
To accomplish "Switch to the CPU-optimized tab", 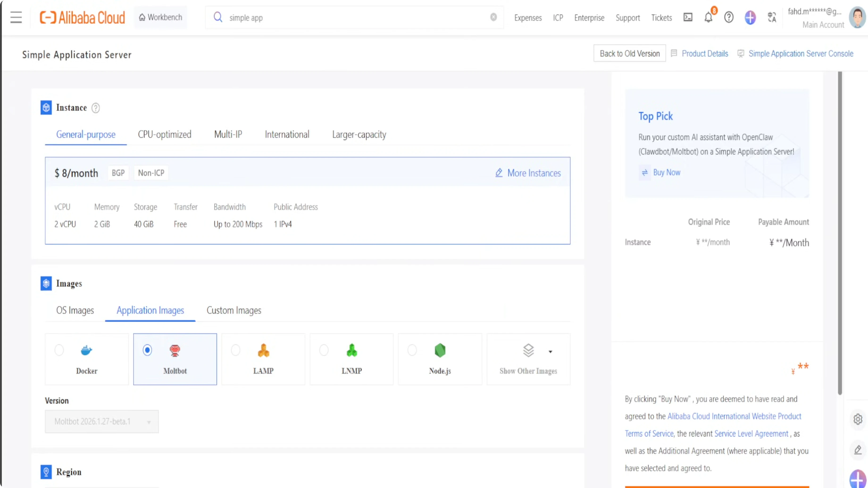I will [x=164, y=134].
